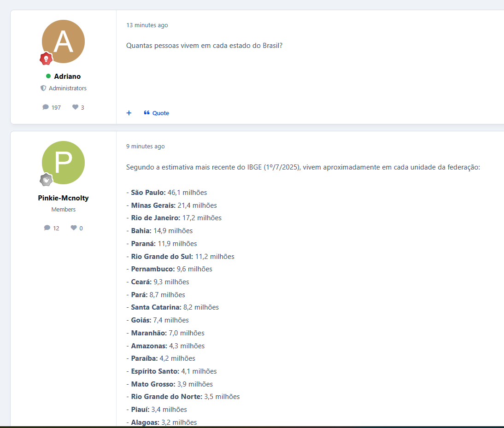The width and height of the screenshot is (504, 428).
Task: Click the Administrators group label
Action: click(x=67, y=88)
